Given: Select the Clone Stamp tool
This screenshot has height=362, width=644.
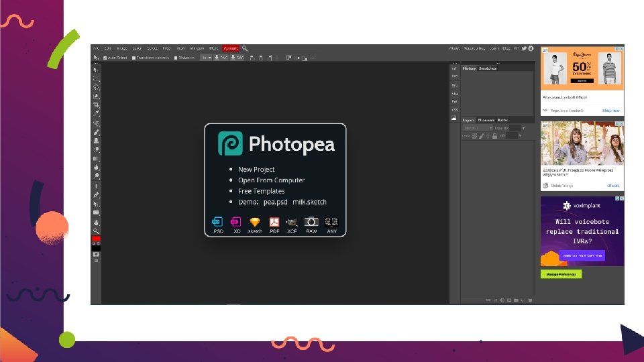Looking at the screenshot, I should coord(96,141).
